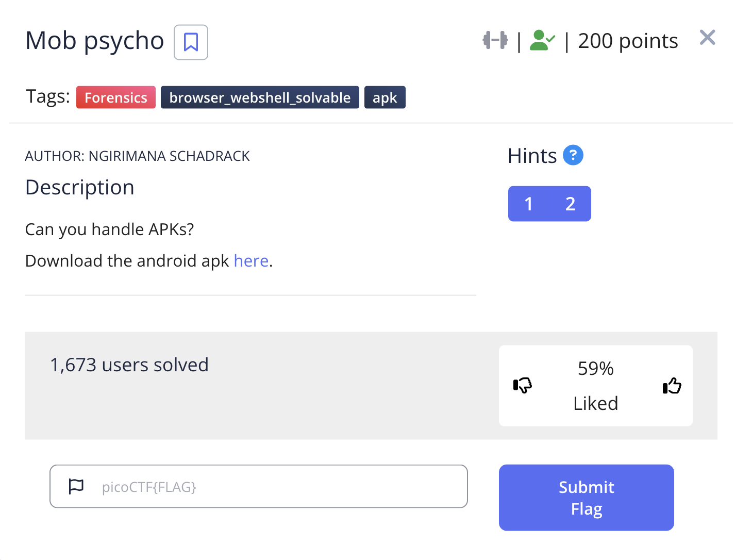Close the challenge dialog

[707, 37]
